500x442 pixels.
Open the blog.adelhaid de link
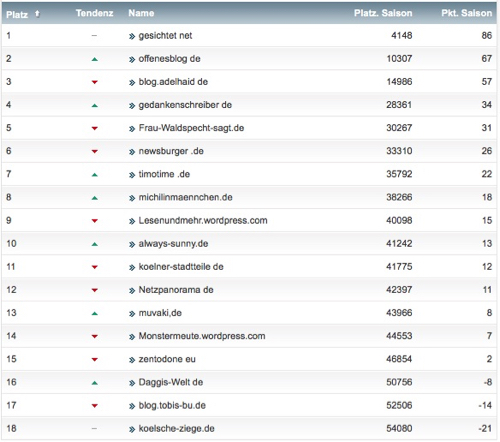(x=173, y=82)
